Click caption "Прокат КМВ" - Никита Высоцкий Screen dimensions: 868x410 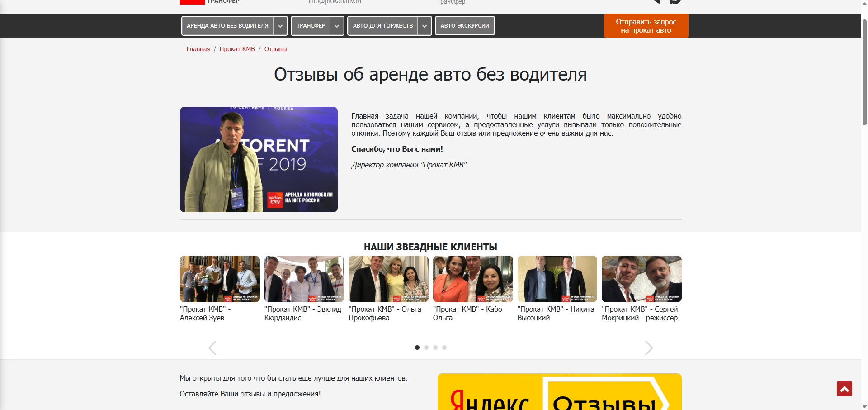pyautogui.click(x=556, y=314)
